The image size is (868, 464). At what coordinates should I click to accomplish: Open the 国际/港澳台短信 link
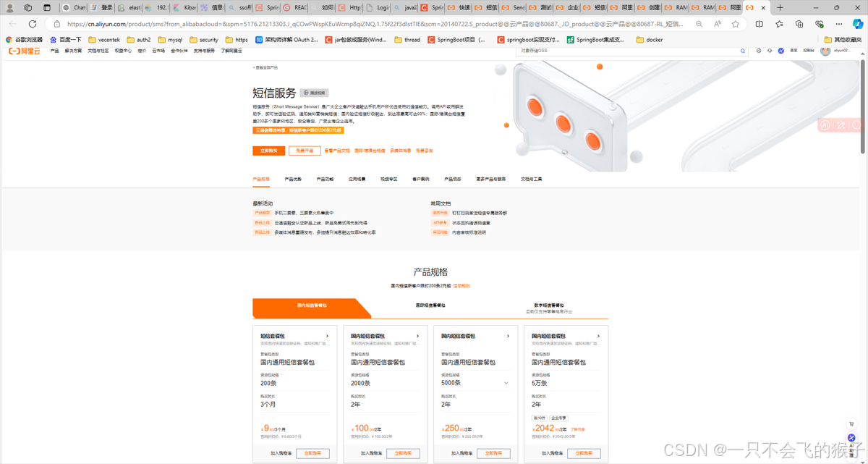[370, 151]
